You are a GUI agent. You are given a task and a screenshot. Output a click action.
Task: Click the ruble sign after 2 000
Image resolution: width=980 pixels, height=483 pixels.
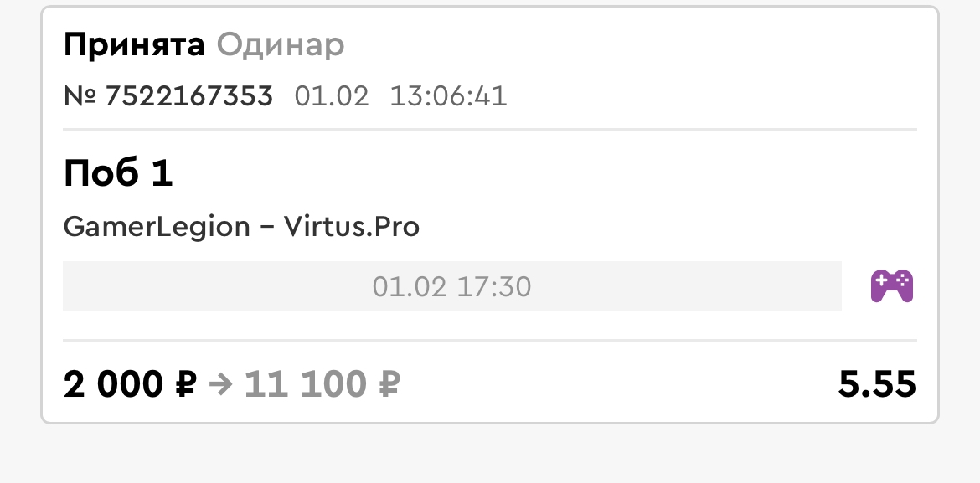click(x=186, y=384)
